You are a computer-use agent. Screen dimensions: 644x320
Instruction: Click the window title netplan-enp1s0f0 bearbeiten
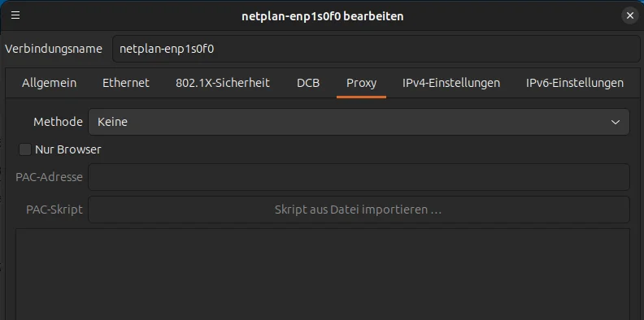tap(323, 16)
